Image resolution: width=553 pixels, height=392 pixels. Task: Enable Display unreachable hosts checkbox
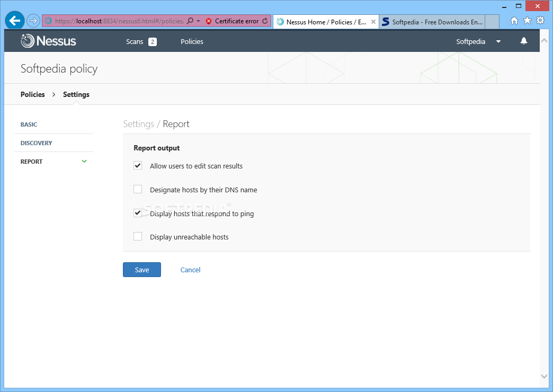[138, 236]
